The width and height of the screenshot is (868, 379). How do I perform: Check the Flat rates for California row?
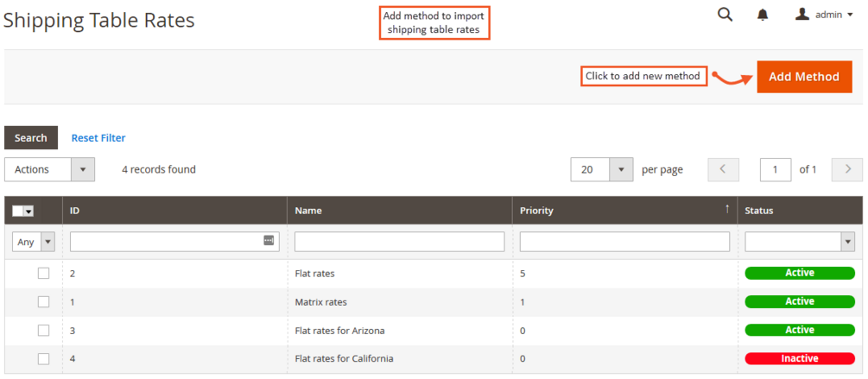tap(44, 359)
